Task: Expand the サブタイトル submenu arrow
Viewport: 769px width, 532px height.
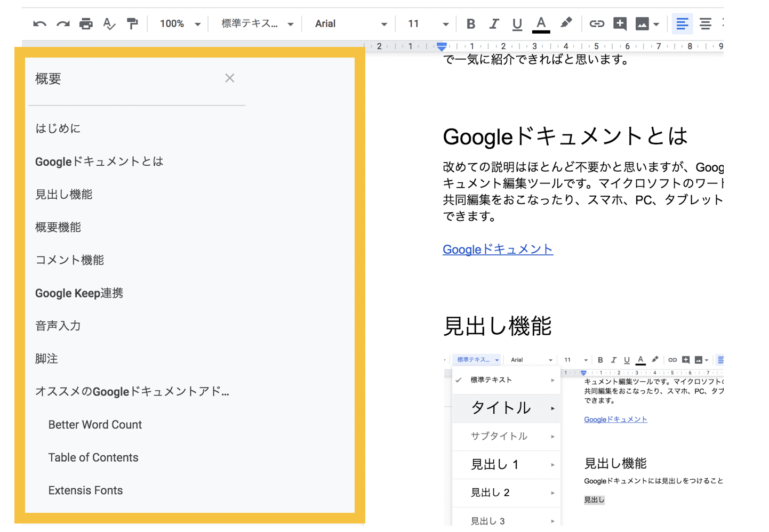Action: (552, 437)
